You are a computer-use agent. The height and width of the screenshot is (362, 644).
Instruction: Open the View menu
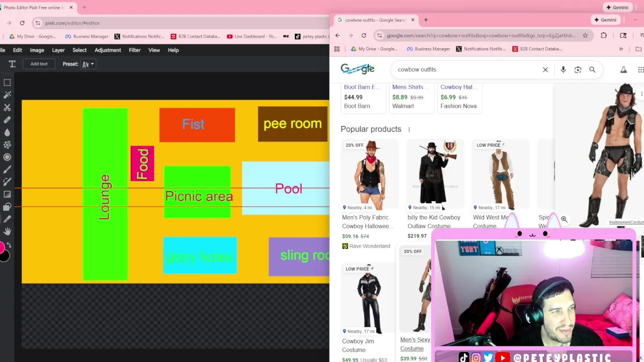[154, 50]
